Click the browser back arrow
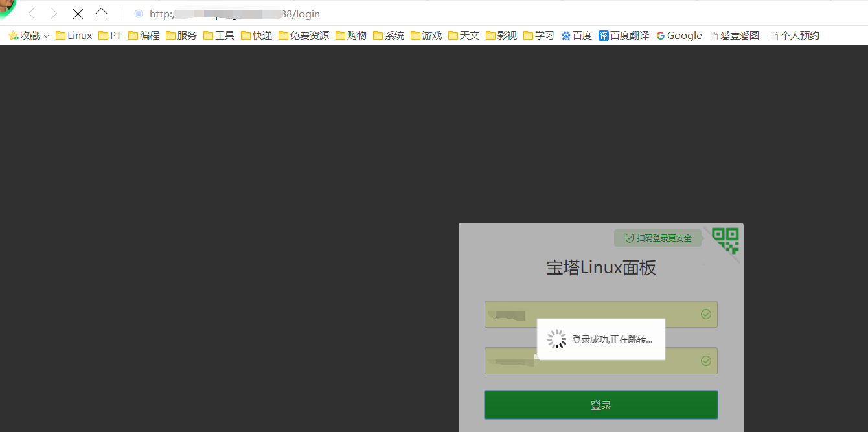Viewport: 868px width, 432px height. [x=32, y=14]
